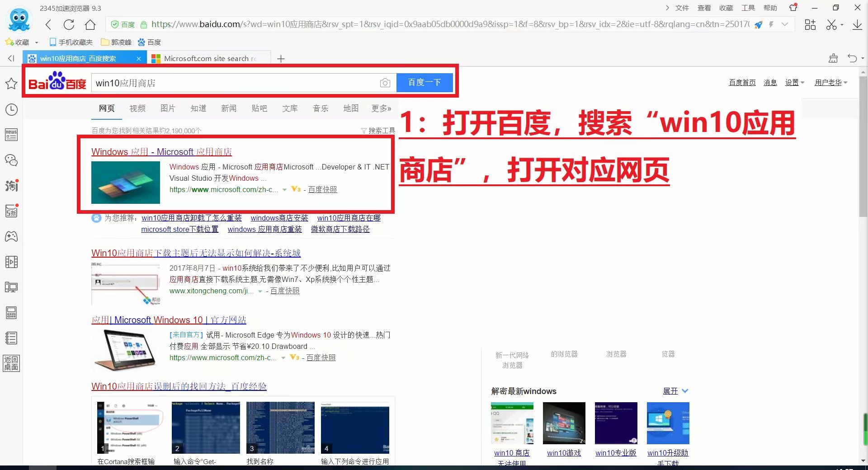The image size is (868, 470).
Task: Open a new tab with the plus button
Action: (x=281, y=59)
